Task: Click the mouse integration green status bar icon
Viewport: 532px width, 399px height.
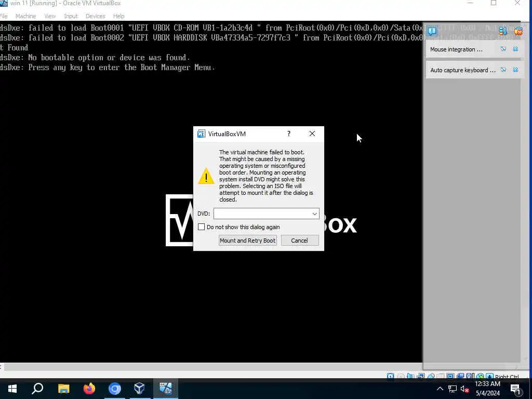Action: (x=480, y=376)
